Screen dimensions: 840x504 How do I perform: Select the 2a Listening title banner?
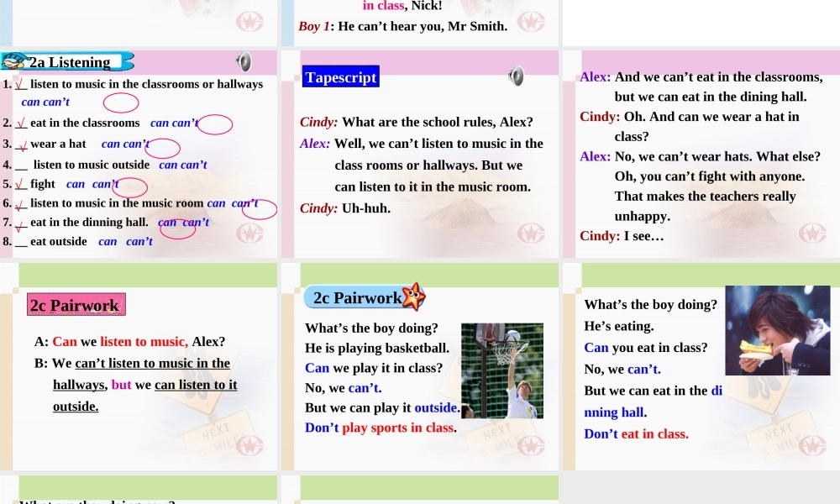[68, 61]
